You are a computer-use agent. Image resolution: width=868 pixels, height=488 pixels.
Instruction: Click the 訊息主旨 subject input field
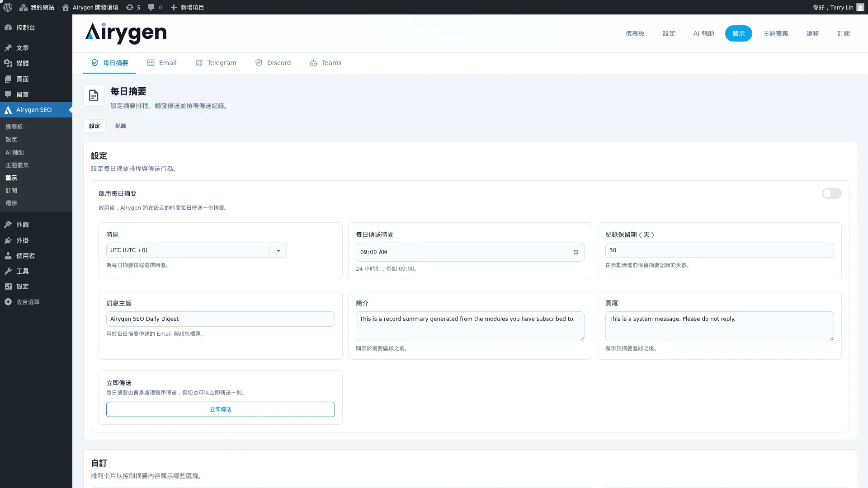220,319
